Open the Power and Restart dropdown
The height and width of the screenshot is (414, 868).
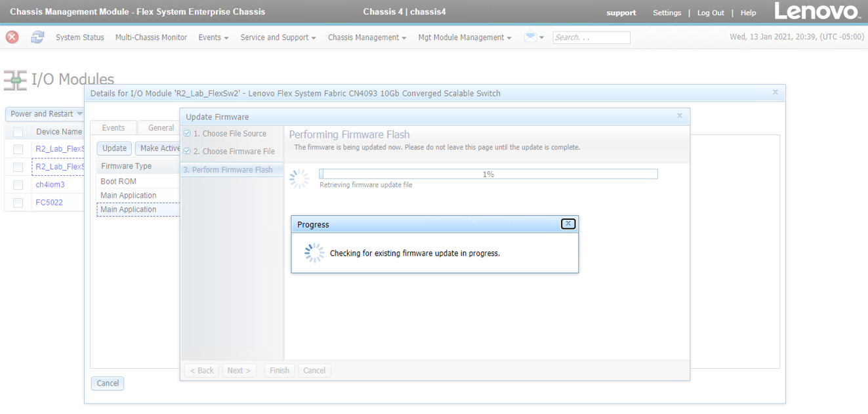click(47, 114)
